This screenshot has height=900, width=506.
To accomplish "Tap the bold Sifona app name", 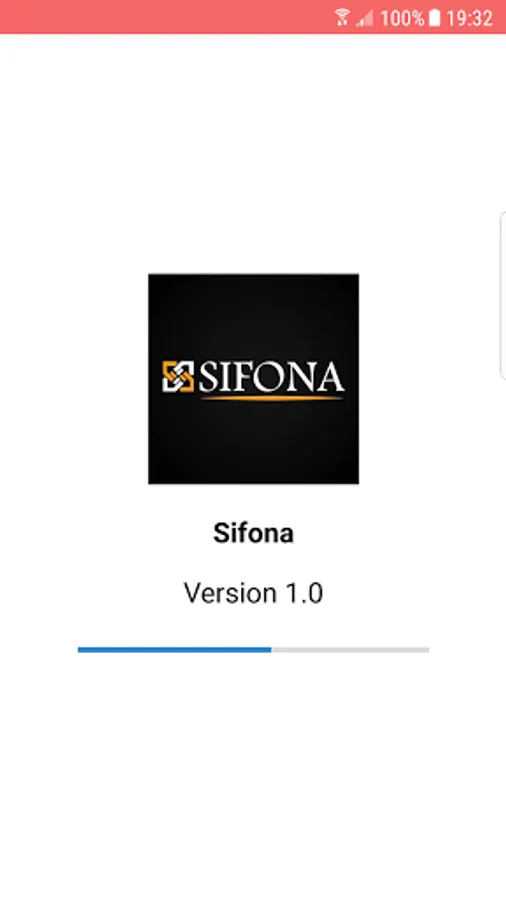I will pos(254,533).
